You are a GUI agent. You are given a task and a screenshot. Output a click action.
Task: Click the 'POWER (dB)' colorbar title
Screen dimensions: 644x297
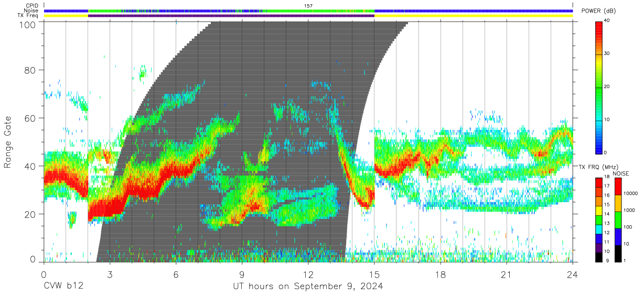tap(599, 11)
